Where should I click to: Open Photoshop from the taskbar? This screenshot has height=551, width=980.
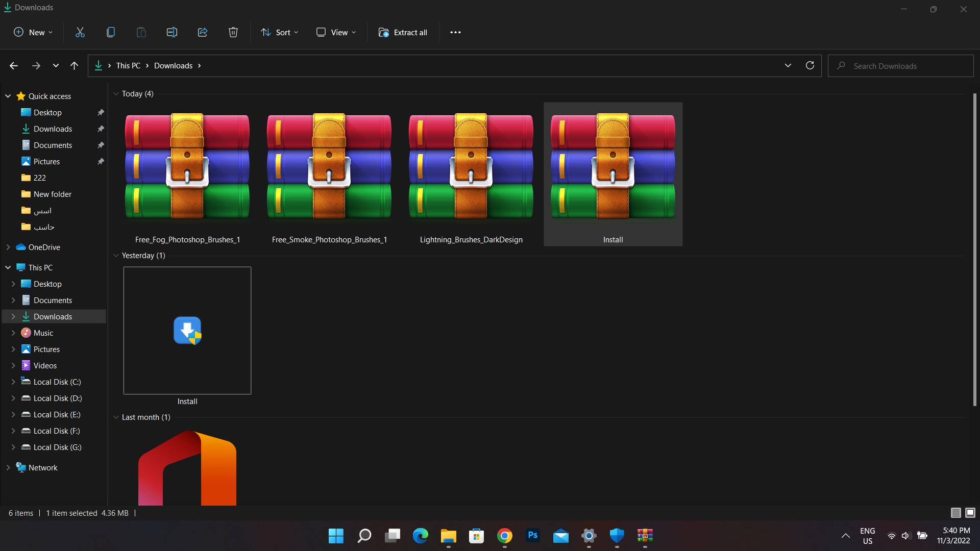[532, 535]
